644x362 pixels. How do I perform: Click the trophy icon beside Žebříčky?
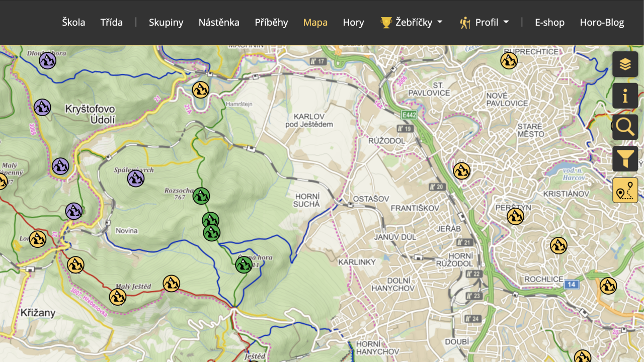click(386, 22)
